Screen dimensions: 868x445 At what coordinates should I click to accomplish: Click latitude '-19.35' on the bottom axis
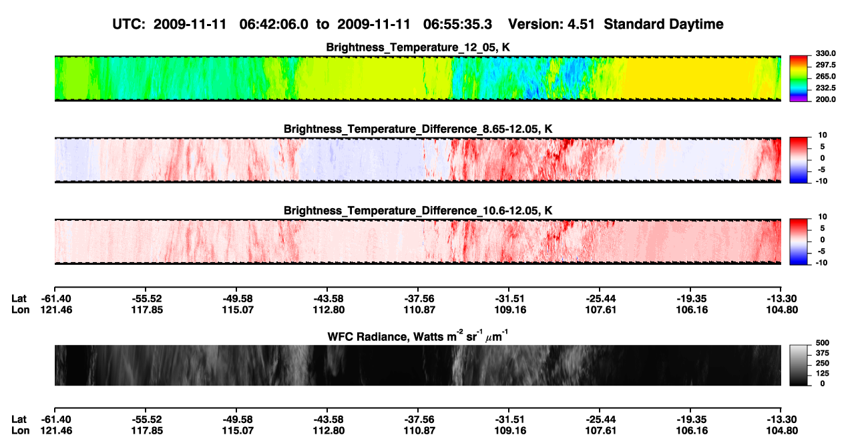point(690,419)
